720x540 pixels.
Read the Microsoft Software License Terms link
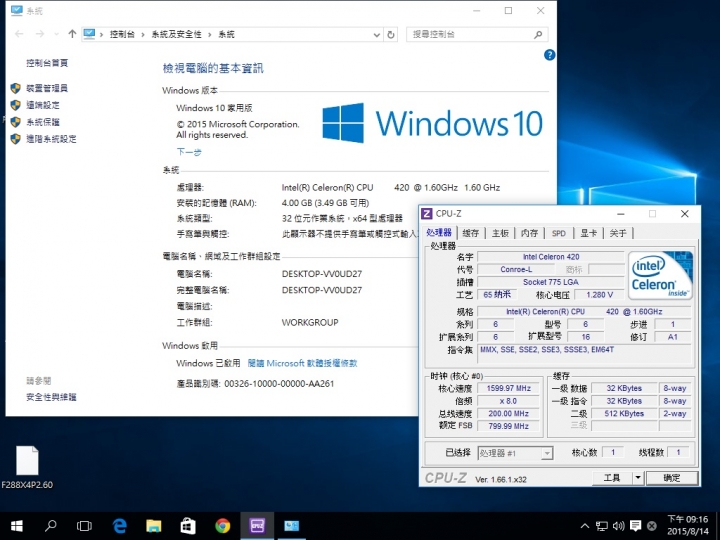tap(302, 363)
